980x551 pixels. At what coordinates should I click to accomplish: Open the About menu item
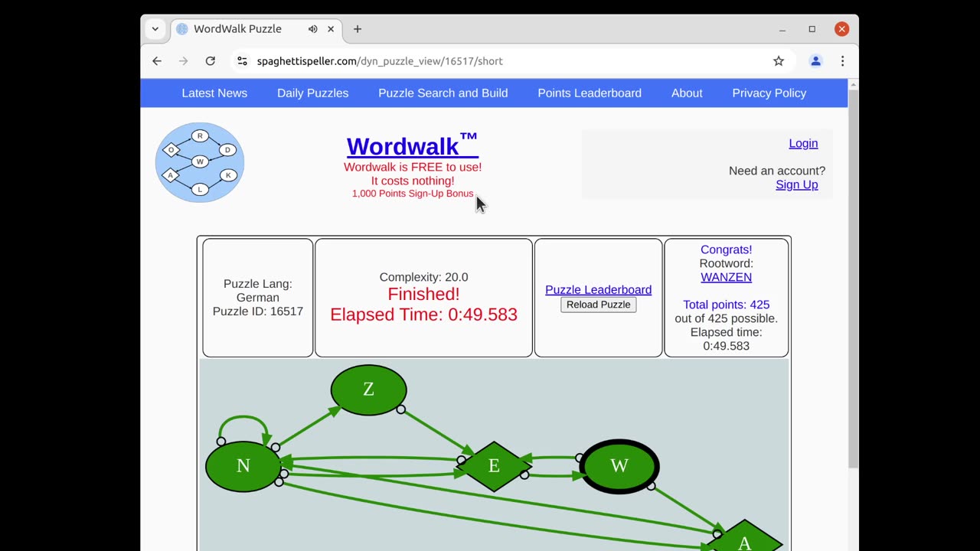tap(687, 93)
